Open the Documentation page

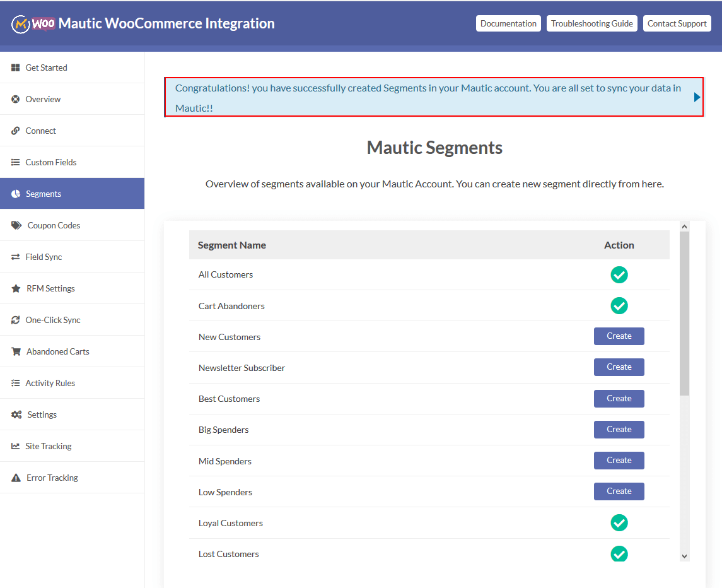[508, 23]
